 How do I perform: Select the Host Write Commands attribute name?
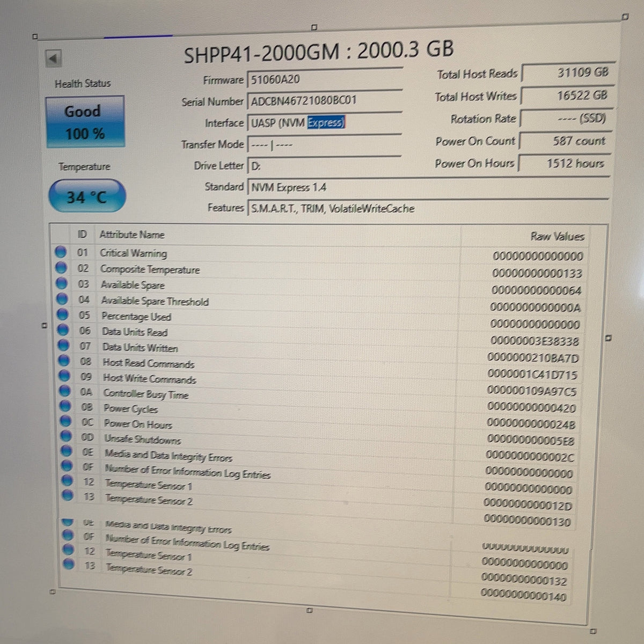coord(150,379)
